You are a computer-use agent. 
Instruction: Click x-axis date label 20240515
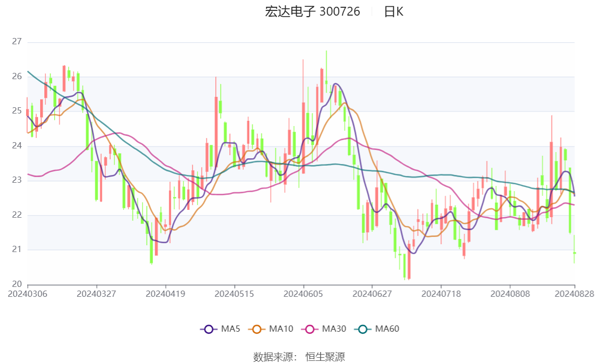(x=234, y=294)
